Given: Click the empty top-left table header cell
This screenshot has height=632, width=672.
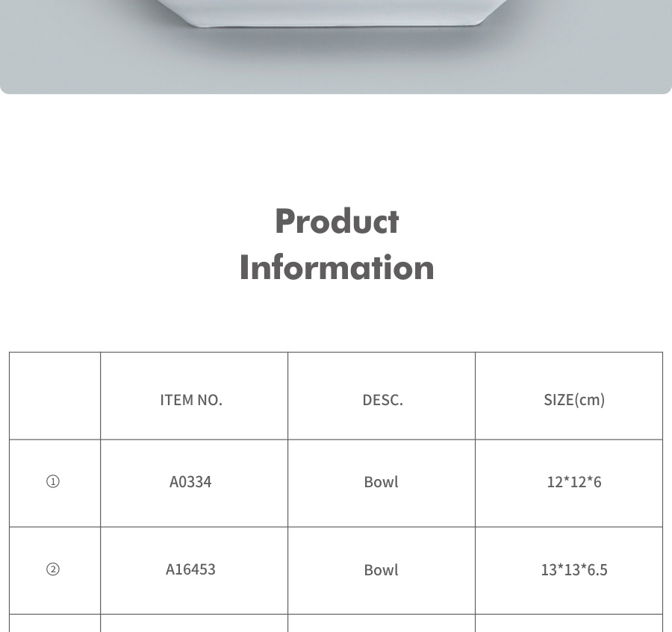Looking at the screenshot, I should point(55,396).
